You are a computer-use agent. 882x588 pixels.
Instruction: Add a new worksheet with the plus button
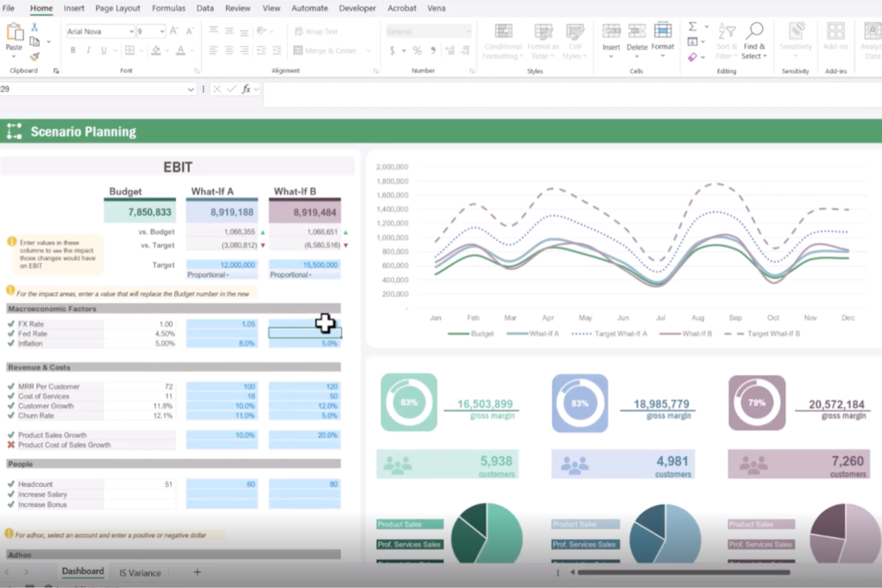point(197,572)
